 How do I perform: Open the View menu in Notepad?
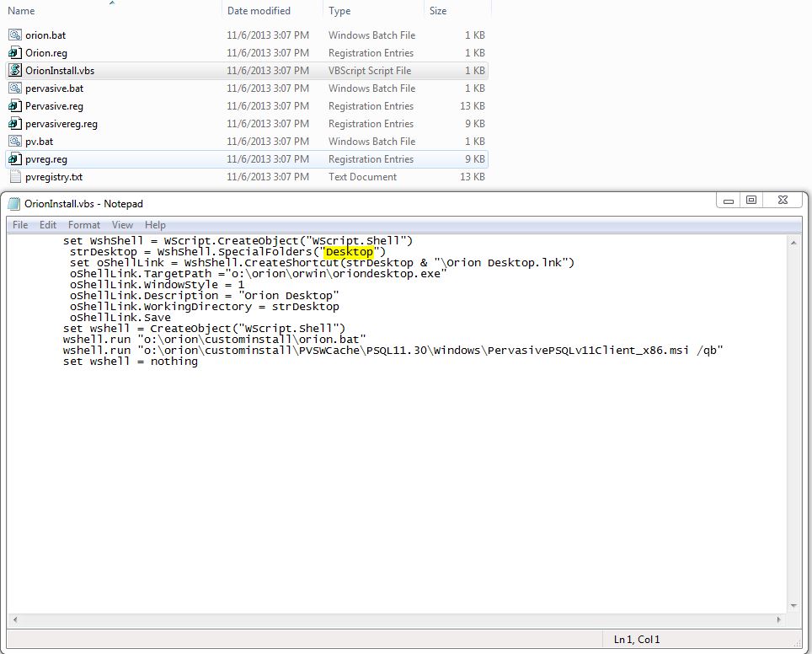122,225
